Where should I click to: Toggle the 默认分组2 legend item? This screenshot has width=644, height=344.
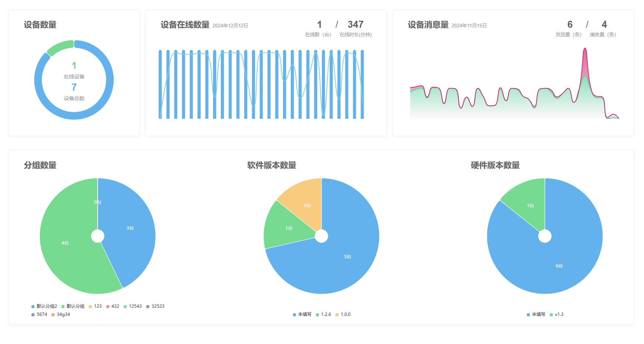point(44,306)
